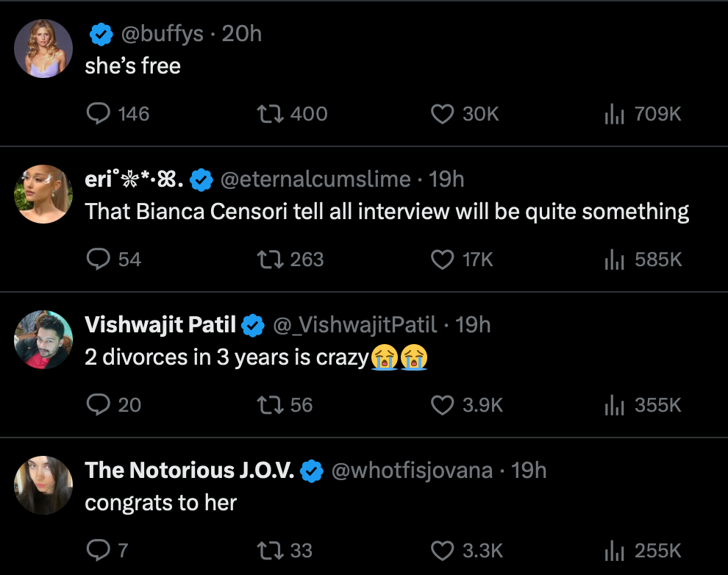
Task: Reply to the "she's free" tweet
Action: click(99, 114)
